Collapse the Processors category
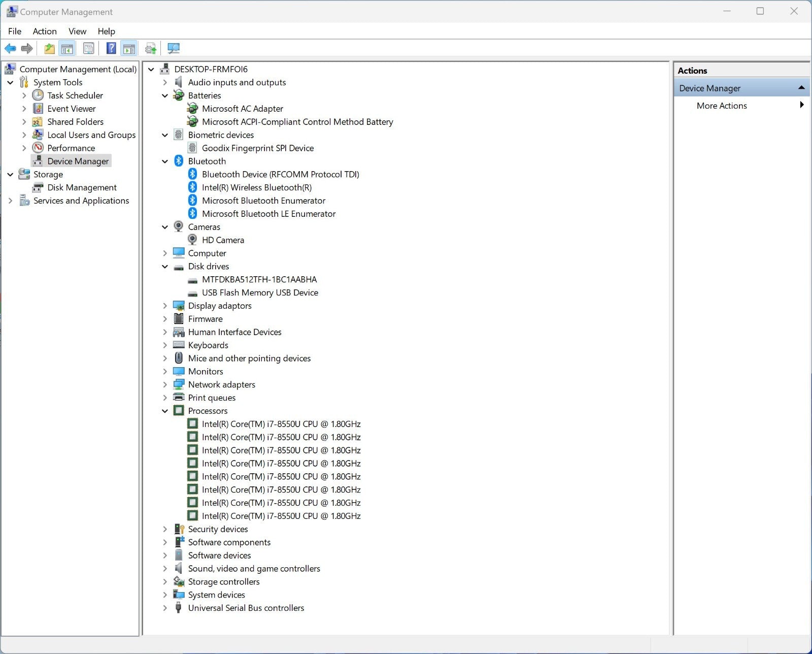 tap(165, 411)
